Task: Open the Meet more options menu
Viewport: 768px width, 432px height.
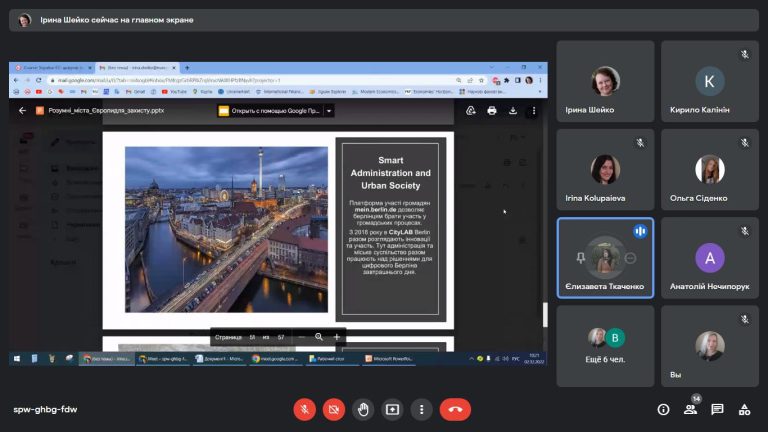Action: coord(421,409)
